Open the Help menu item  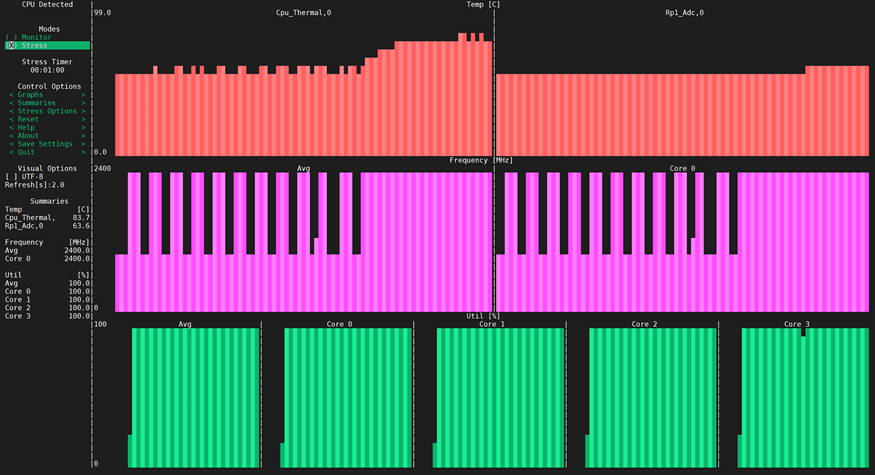click(47, 128)
